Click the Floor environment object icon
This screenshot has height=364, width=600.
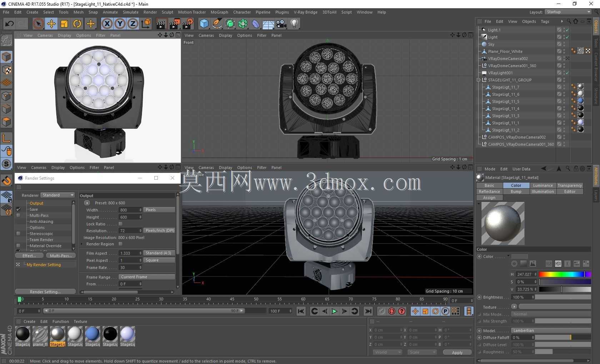(268, 24)
